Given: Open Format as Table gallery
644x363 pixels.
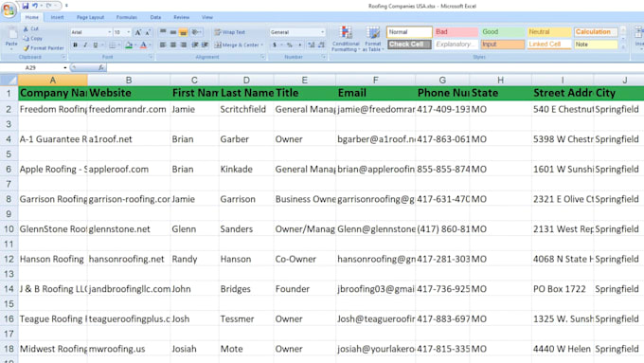Looking at the screenshot, I should (x=373, y=39).
